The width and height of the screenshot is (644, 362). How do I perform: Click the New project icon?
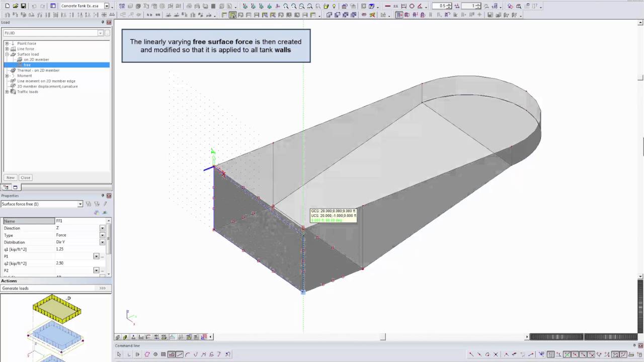[x=7, y=6]
